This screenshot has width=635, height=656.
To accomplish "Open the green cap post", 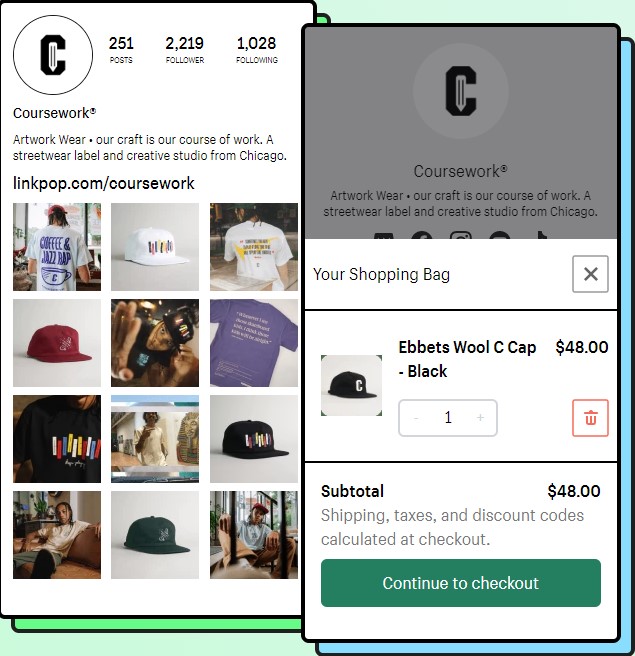I will 155,535.
